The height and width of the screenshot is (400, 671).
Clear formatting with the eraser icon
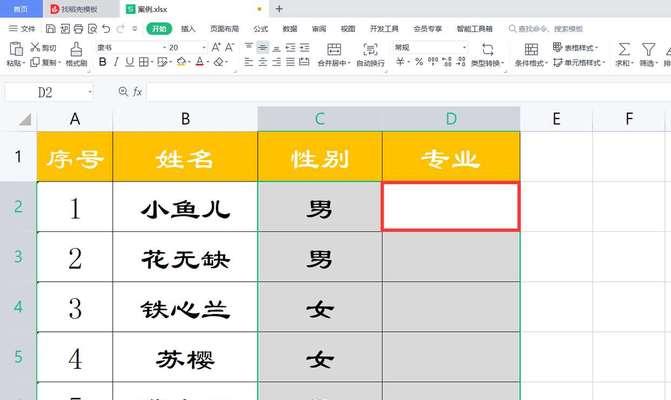(x=219, y=62)
